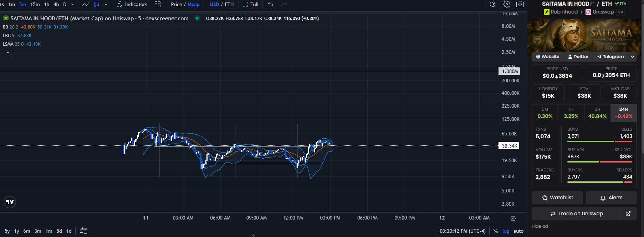Toggle percent scale
The image size is (644, 237).
point(496,231)
